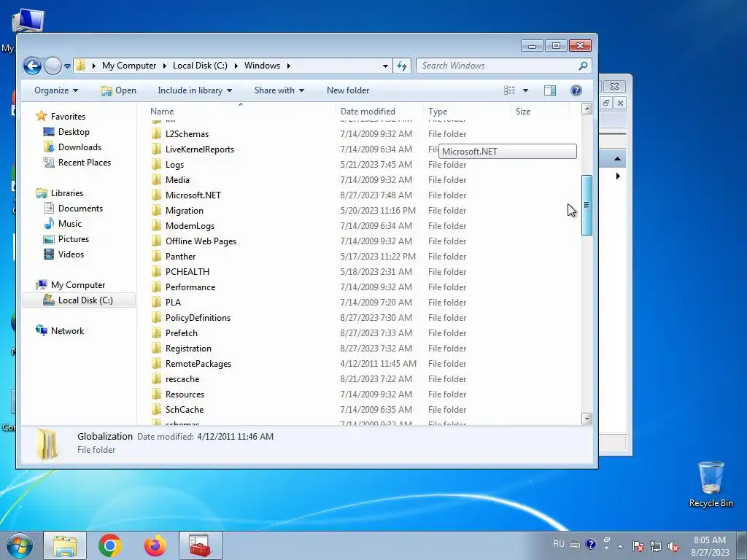Click the Forward navigation arrow
The height and width of the screenshot is (560, 747).
point(53,66)
